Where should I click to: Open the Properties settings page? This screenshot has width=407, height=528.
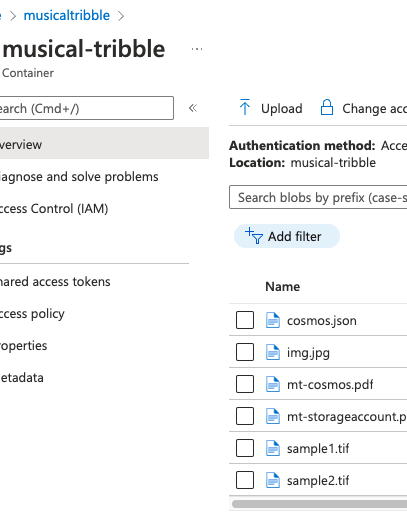(x=24, y=345)
